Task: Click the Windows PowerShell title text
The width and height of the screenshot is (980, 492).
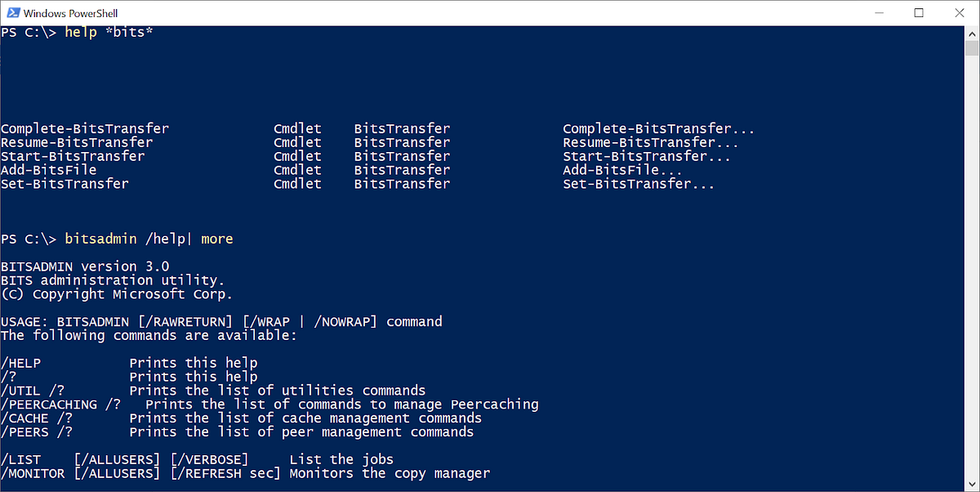Action: point(70,12)
